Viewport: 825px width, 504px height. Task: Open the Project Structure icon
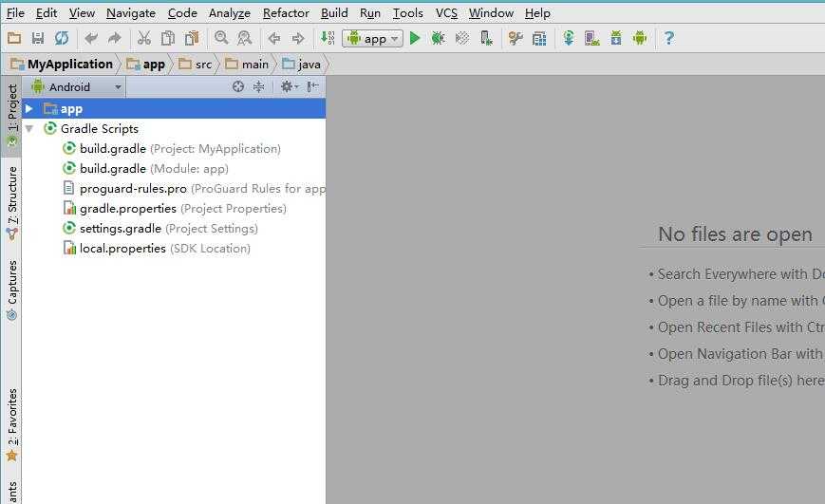539,38
